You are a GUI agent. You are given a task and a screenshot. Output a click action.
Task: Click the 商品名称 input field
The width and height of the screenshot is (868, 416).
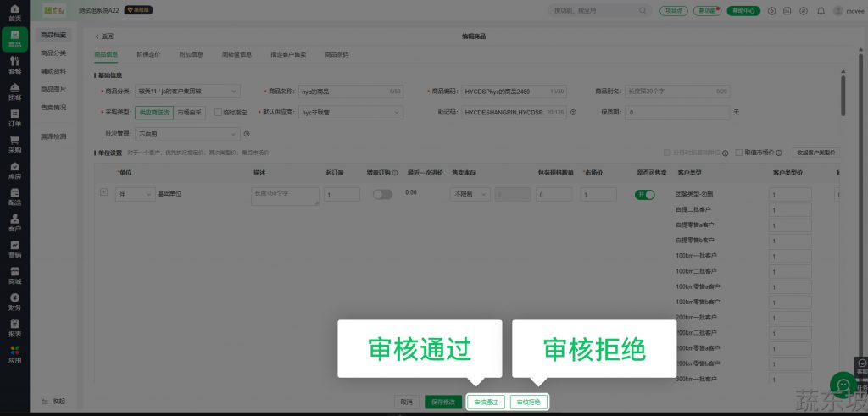[344, 91]
